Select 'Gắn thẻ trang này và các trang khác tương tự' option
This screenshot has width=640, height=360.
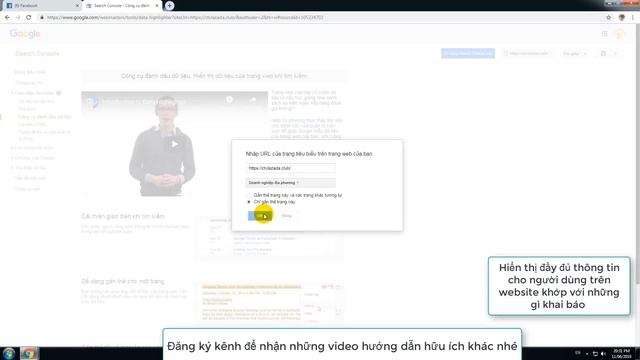click(294, 195)
